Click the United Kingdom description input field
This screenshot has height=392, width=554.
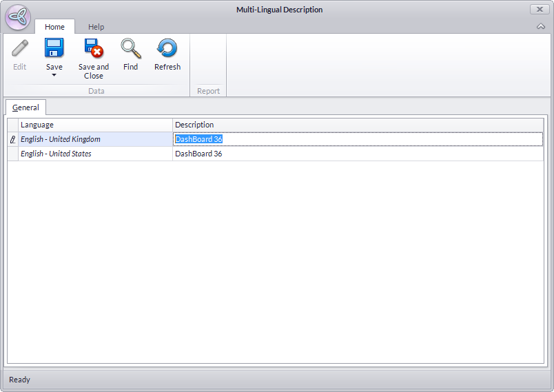tap(358, 139)
